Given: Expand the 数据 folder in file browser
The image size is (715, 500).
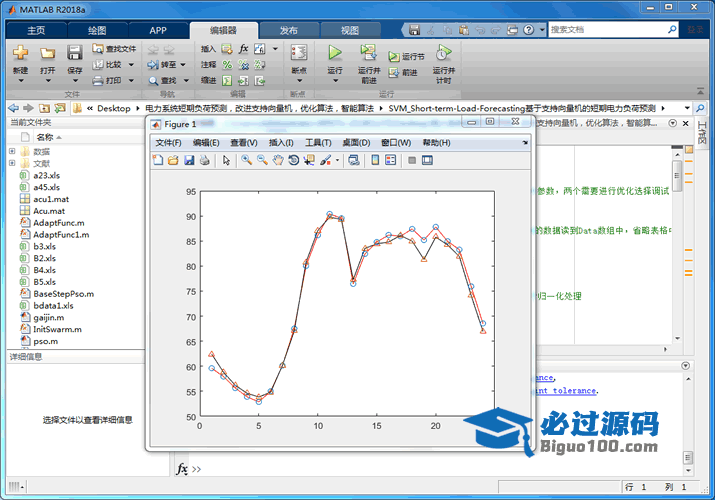Looking at the screenshot, I should pyautogui.click(x=12, y=151).
